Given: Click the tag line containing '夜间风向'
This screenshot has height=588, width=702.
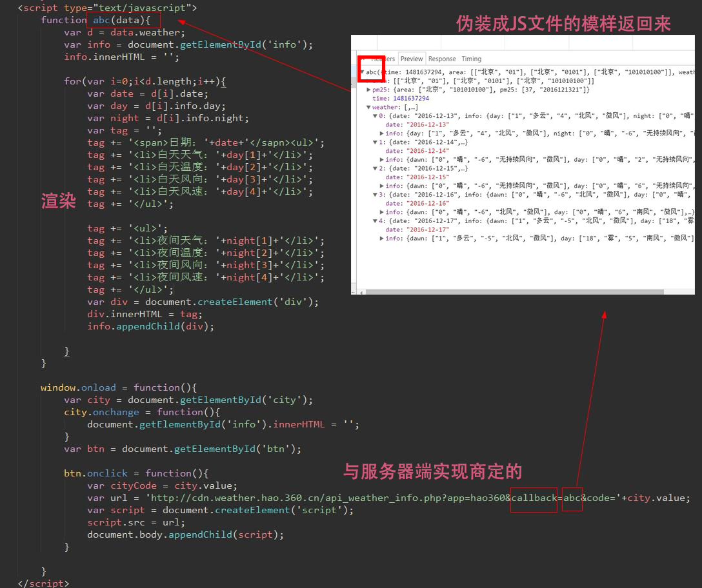Looking at the screenshot, I should tap(205, 266).
